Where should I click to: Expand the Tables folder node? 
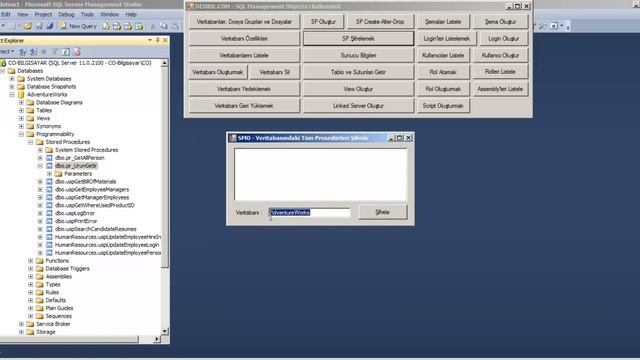point(21,110)
